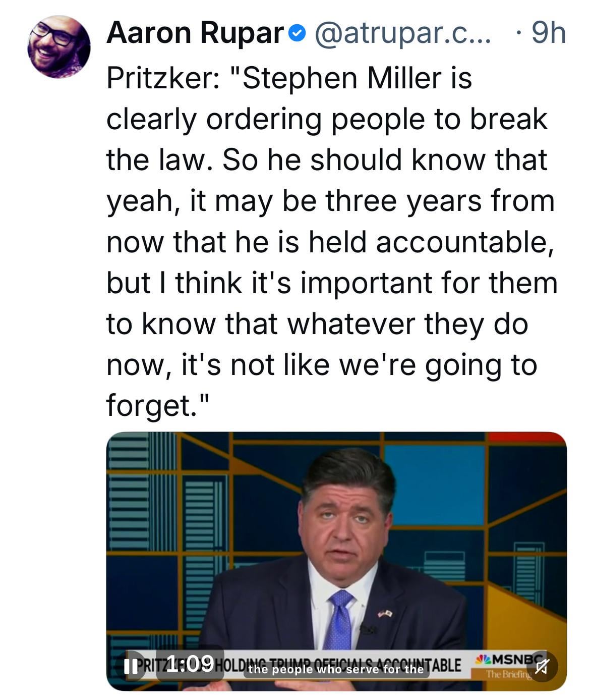Click the MSNBC logo in the video
This screenshot has height=700, width=590.
(506, 660)
